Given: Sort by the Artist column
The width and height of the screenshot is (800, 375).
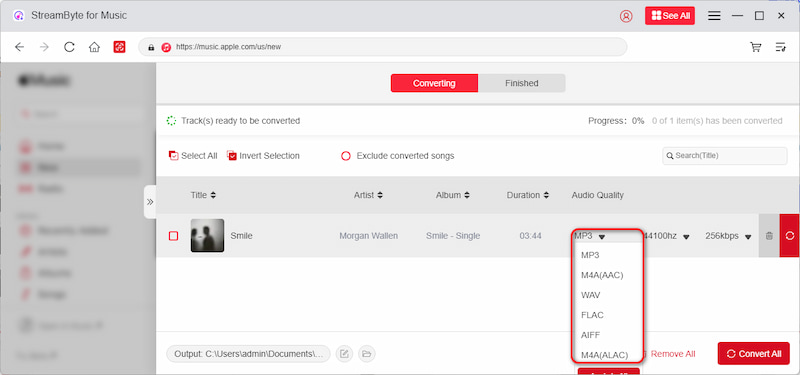Looking at the screenshot, I should click(368, 195).
